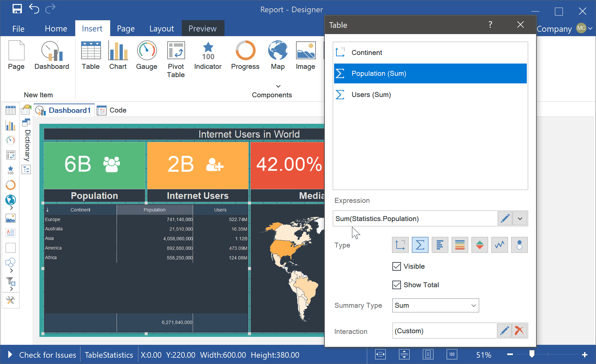Toggle the Visible checkbox

tap(397, 266)
